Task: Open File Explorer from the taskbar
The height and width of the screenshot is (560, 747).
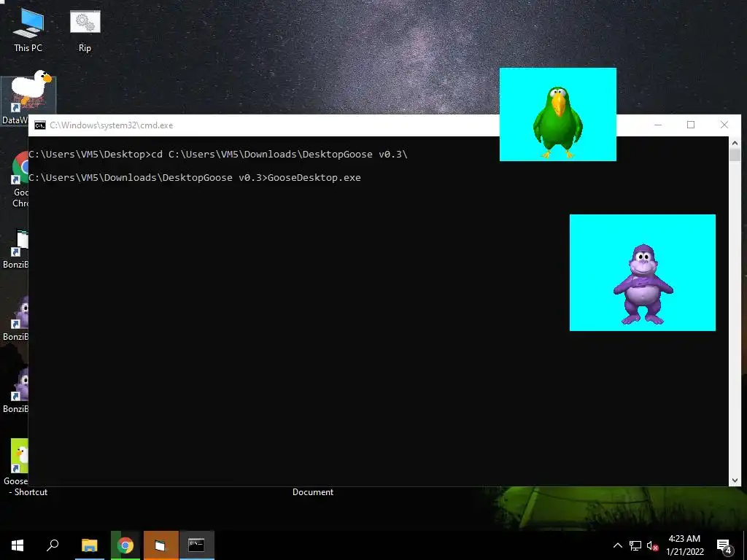Action: [x=89, y=545]
